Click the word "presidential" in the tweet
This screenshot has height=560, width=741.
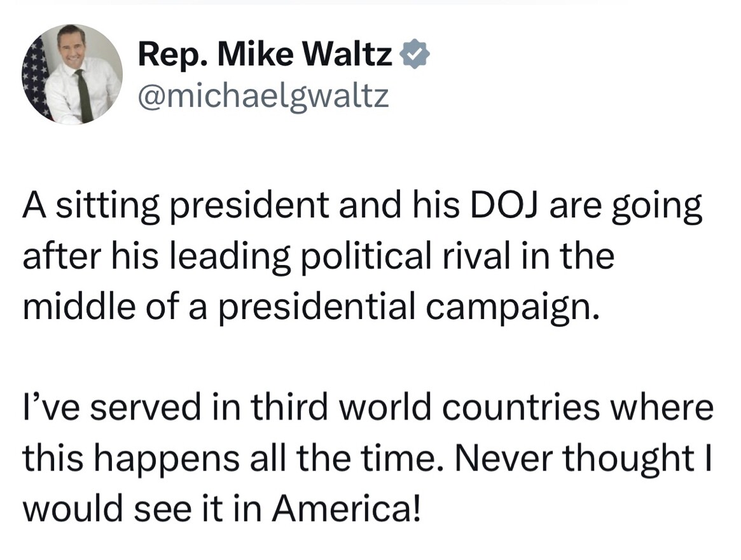click(x=318, y=309)
